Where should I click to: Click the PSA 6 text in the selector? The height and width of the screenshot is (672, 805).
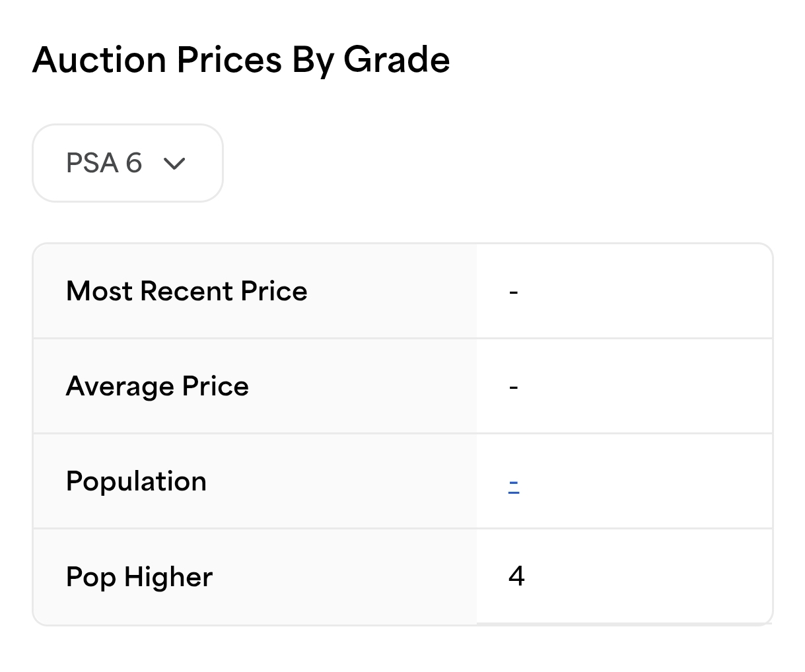[x=104, y=163]
